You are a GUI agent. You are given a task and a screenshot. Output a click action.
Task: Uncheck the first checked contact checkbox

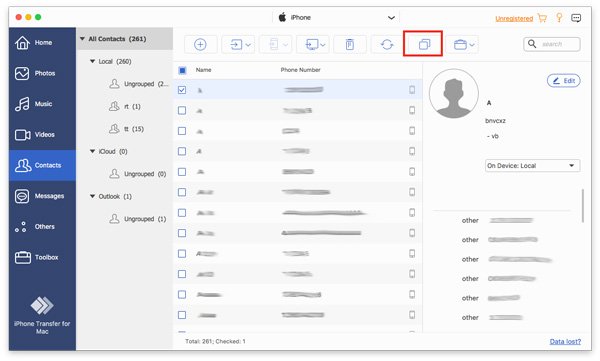pyautogui.click(x=182, y=90)
